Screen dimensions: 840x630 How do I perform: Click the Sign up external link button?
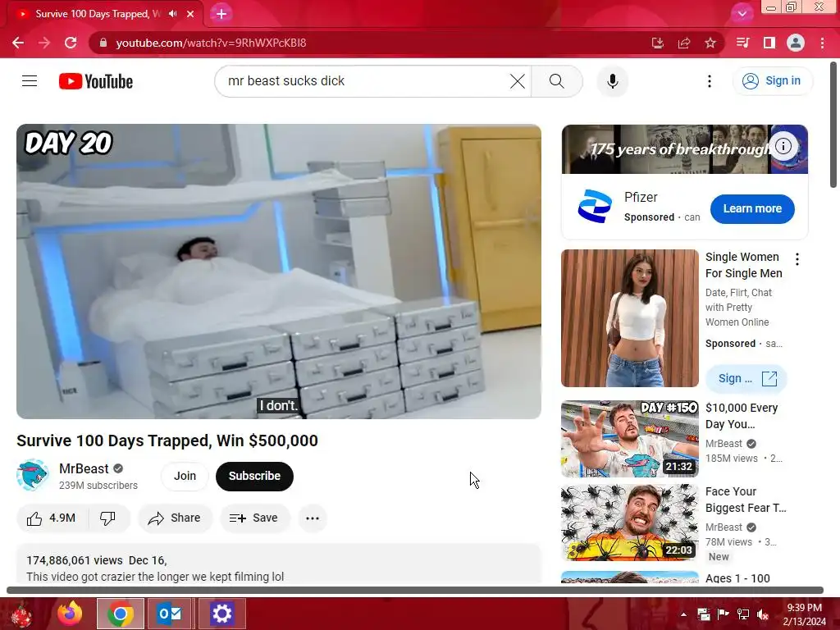(746, 379)
